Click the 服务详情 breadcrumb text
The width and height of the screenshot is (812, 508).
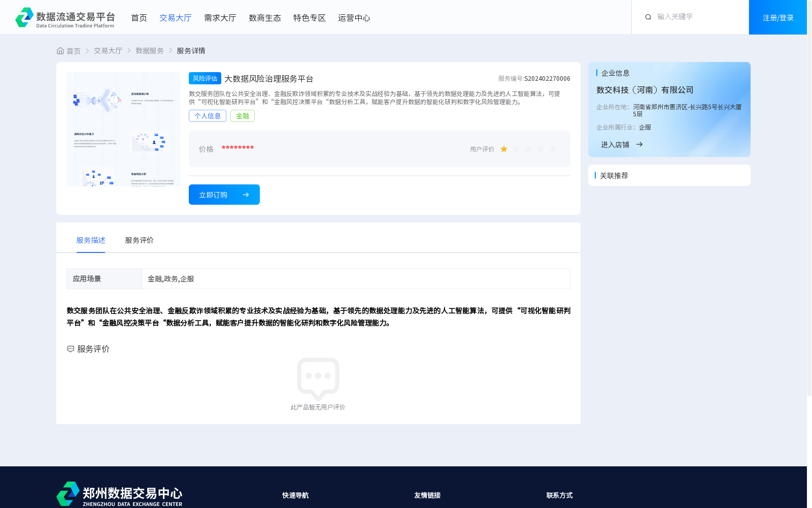coord(191,51)
